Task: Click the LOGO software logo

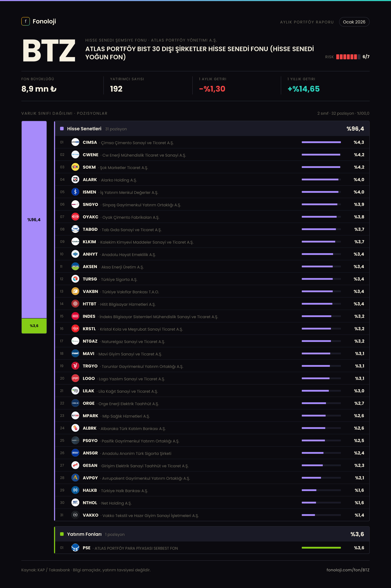Action: pos(75,378)
